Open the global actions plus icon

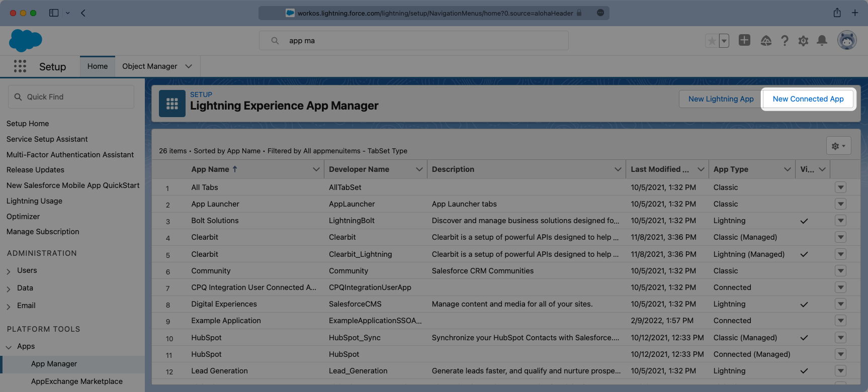pos(744,40)
